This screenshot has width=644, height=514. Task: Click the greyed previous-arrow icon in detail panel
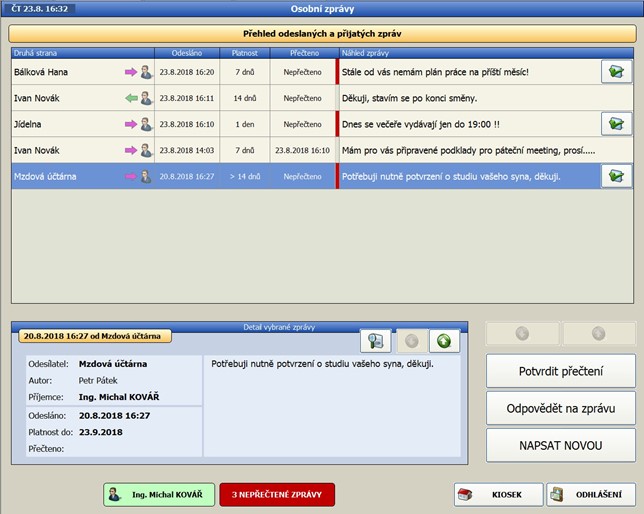coord(412,341)
